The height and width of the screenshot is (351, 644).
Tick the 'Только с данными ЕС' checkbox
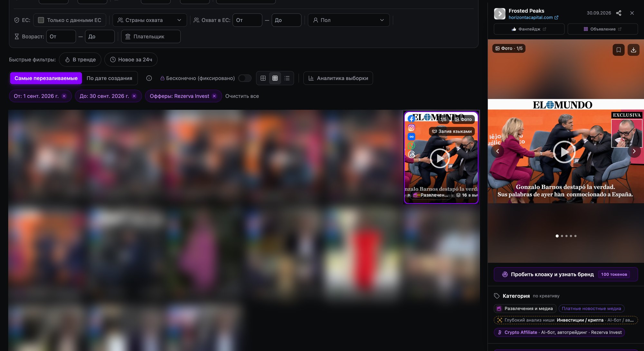pos(41,20)
